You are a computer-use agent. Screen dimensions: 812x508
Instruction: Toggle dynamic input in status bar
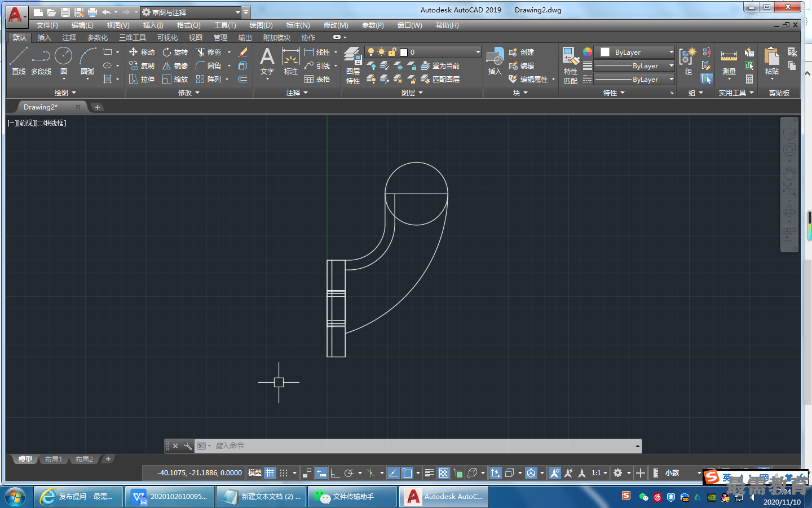point(321,473)
